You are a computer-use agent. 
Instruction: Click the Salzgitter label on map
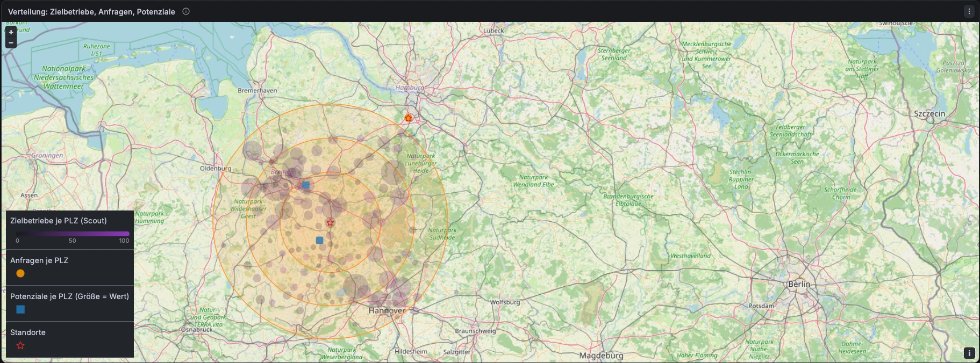pyautogui.click(x=456, y=352)
